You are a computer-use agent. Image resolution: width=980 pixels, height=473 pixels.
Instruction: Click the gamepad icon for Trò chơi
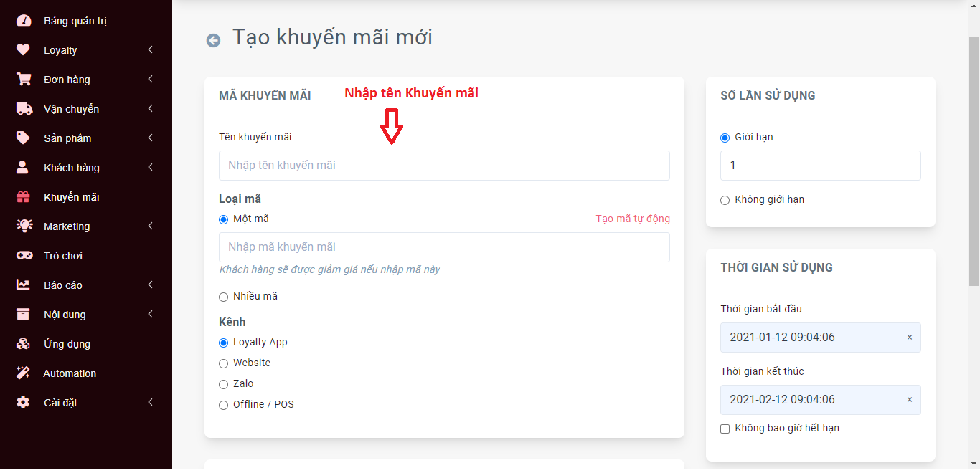pyautogui.click(x=24, y=256)
